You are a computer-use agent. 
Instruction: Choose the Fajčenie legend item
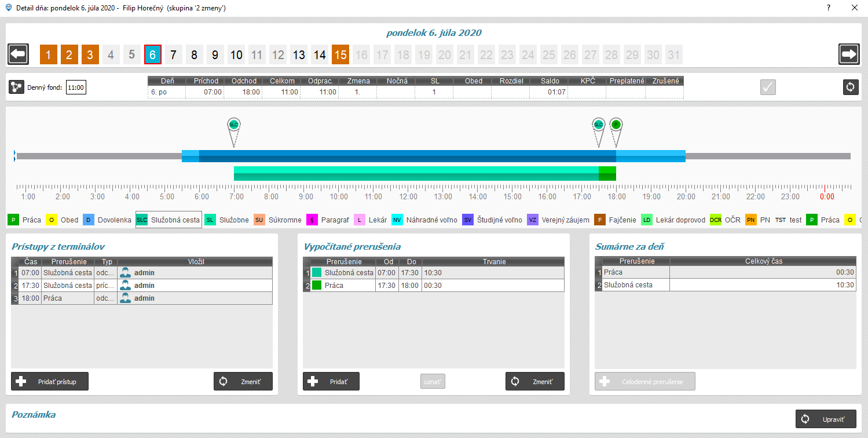[x=616, y=220]
